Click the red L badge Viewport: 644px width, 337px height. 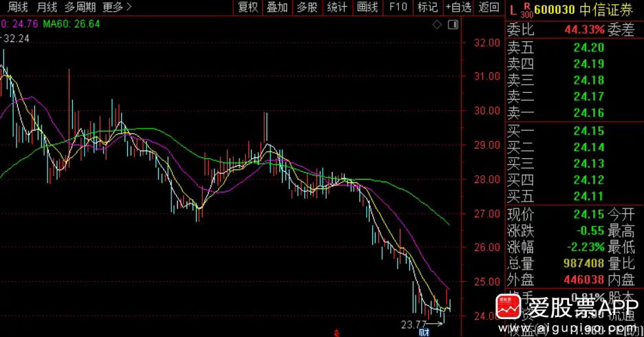click(x=513, y=11)
